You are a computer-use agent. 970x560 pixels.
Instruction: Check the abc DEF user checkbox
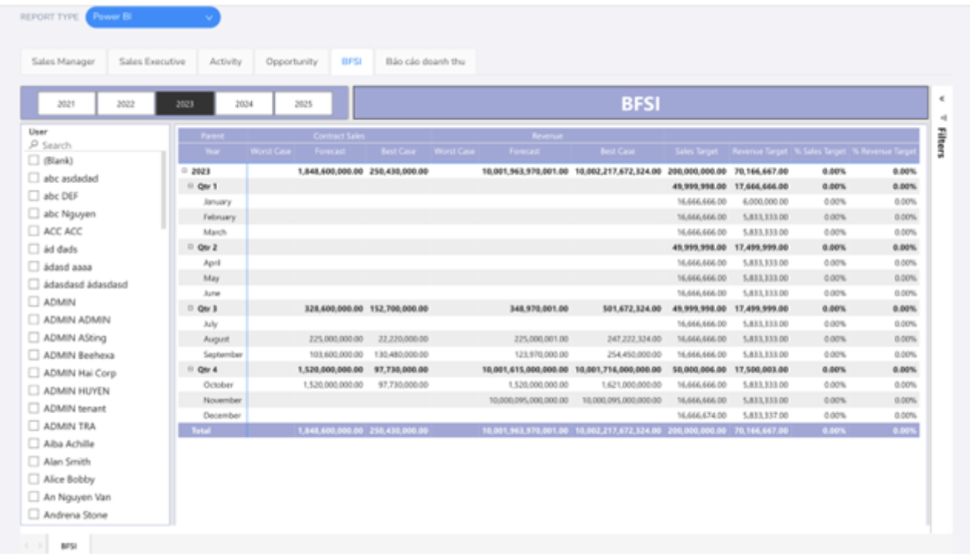click(x=33, y=196)
